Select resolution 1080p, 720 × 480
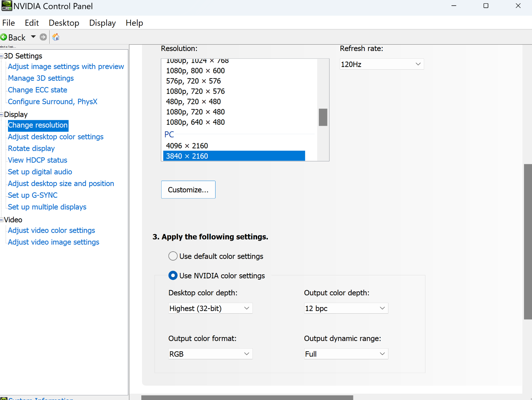This screenshot has height=400, width=532. pyautogui.click(x=195, y=112)
